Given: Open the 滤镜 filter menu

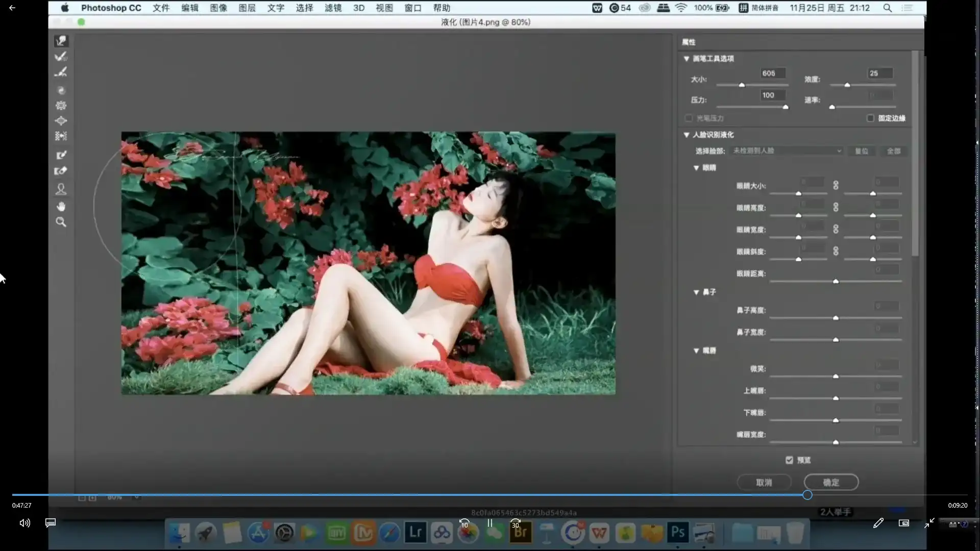Looking at the screenshot, I should [333, 8].
